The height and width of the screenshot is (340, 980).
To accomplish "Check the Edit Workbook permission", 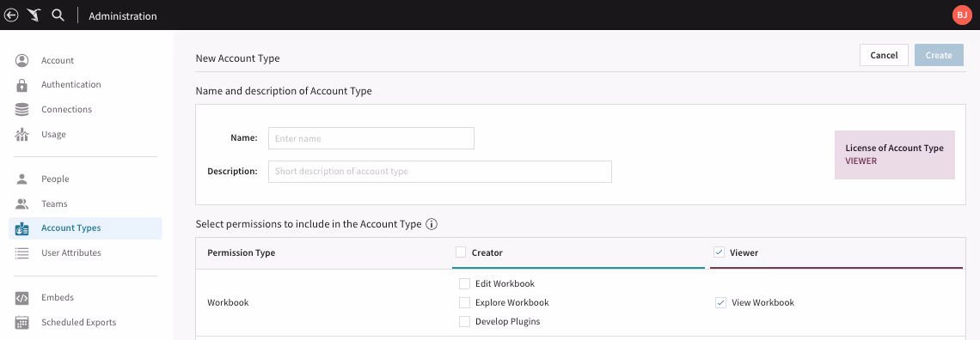I will point(464,284).
